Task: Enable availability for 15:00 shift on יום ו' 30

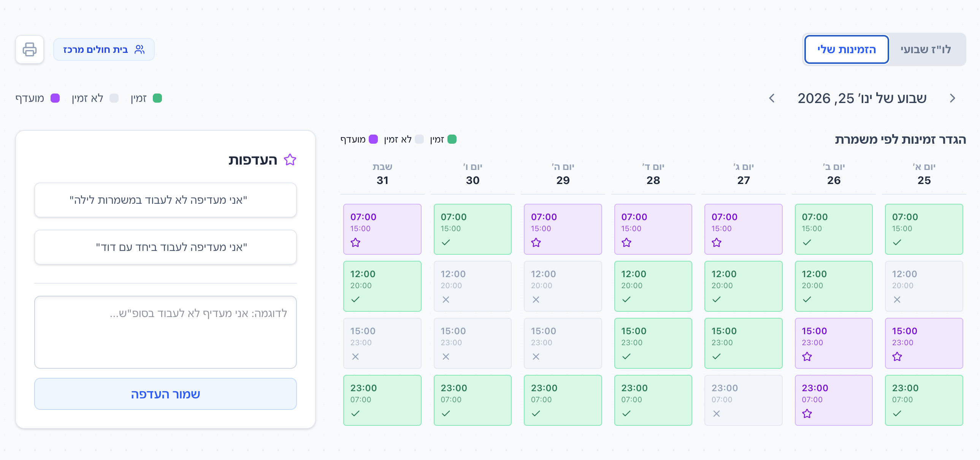Action: [473, 343]
